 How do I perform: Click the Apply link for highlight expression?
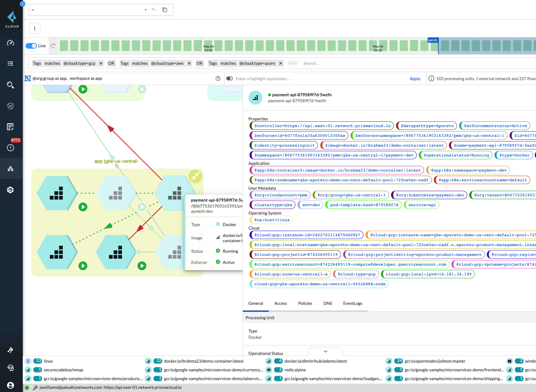coord(415,78)
